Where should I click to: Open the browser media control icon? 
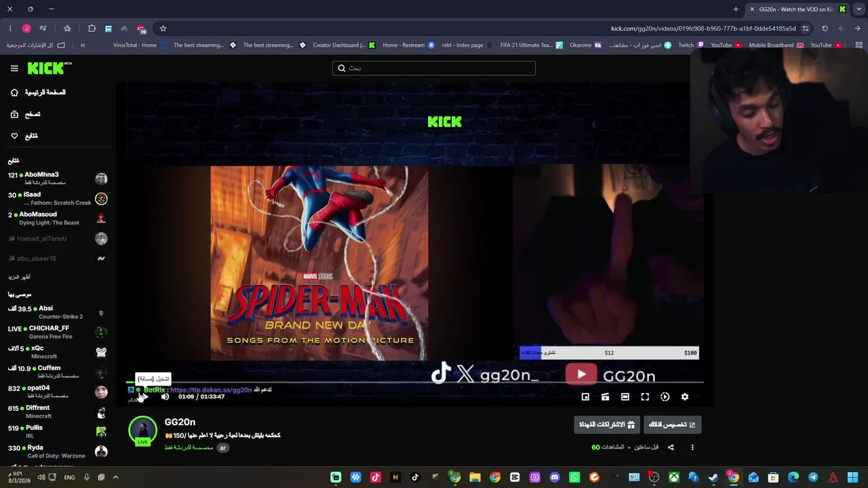[x=43, y=28]
